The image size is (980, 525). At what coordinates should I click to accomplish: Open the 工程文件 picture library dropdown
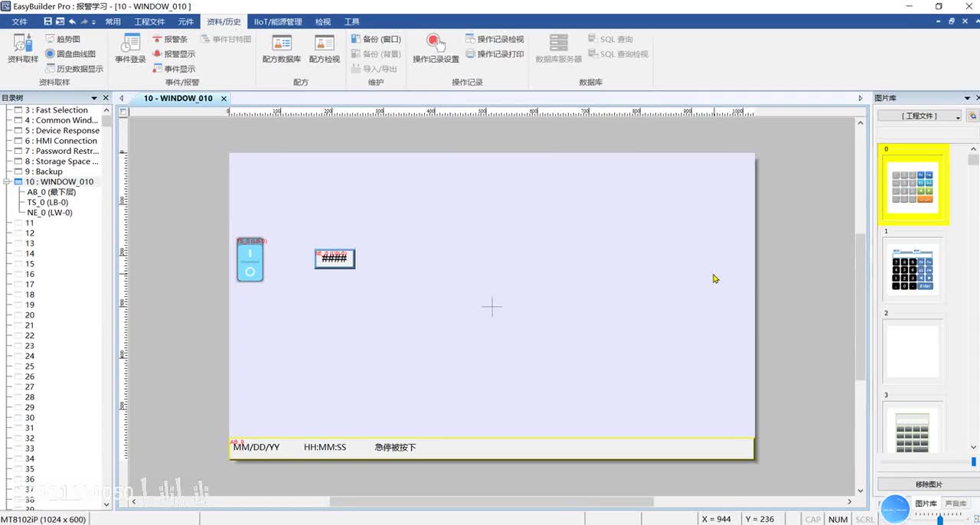point(920,116)
